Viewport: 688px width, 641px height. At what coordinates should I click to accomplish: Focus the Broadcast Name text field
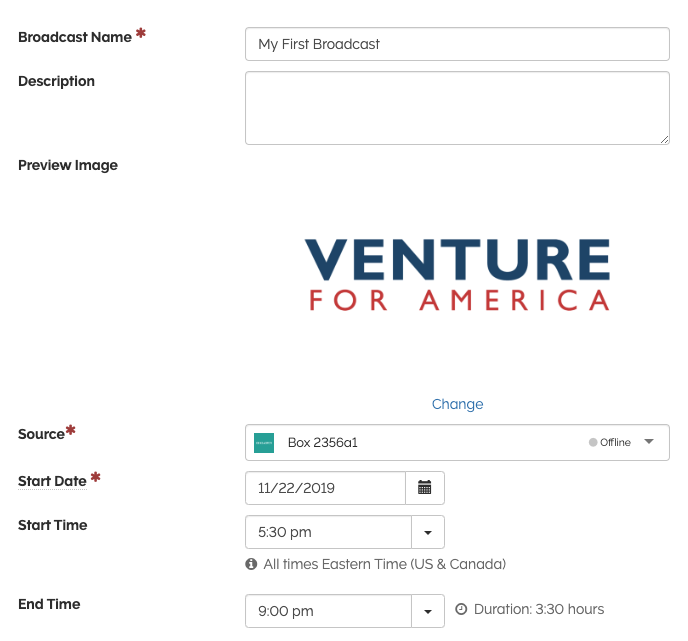point(457,44)
